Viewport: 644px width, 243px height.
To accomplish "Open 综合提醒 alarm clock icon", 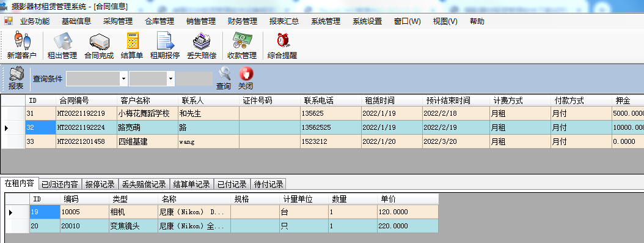I will point(282,46).
